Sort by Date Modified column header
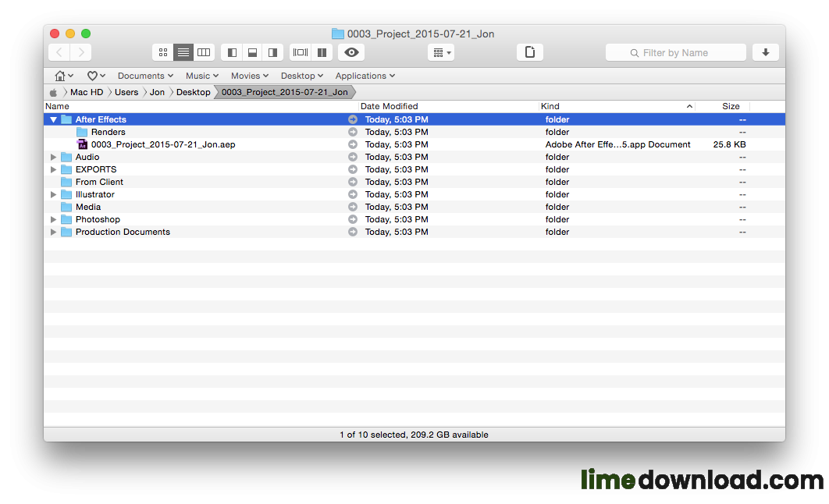829x504 pixels. coord(389,106)
